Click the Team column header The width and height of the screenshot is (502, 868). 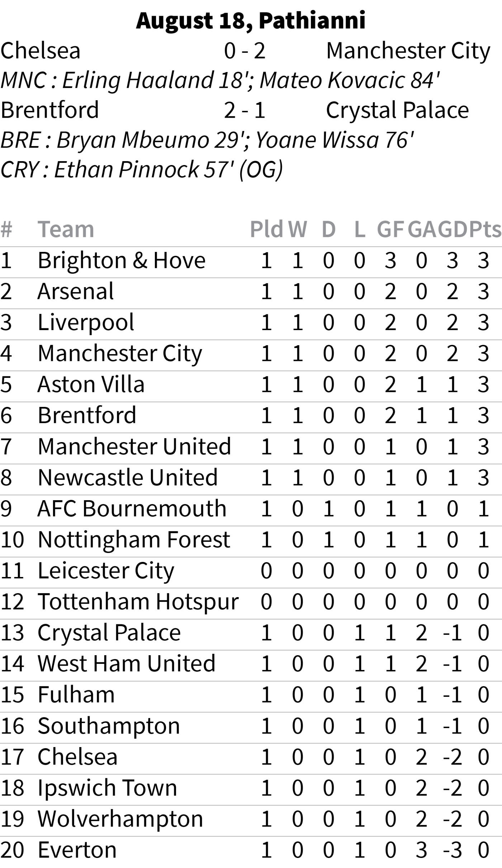tap(66, 229)
